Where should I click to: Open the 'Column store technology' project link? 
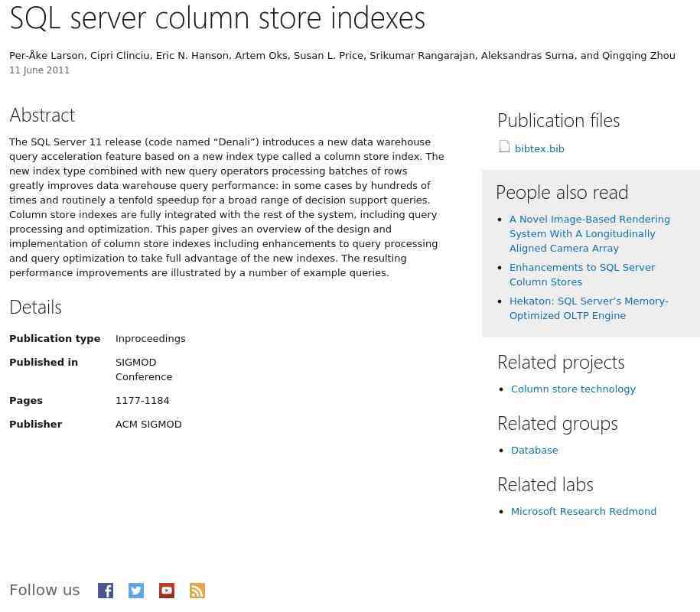coord(573,389)
